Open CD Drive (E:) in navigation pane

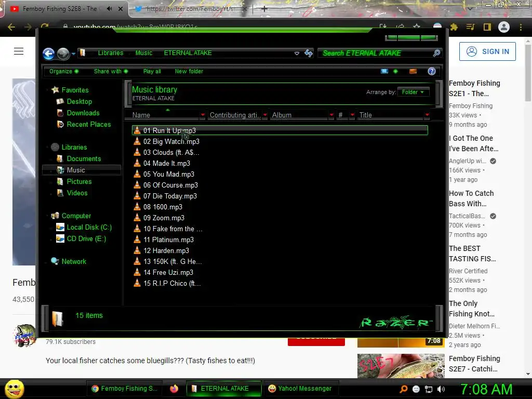87,239
